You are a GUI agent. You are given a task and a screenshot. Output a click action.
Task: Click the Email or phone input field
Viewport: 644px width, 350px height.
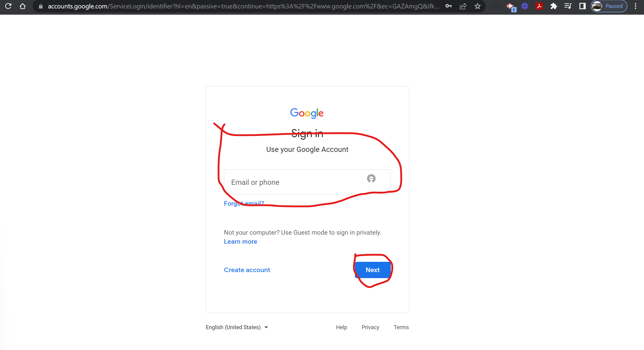[307, 182]
